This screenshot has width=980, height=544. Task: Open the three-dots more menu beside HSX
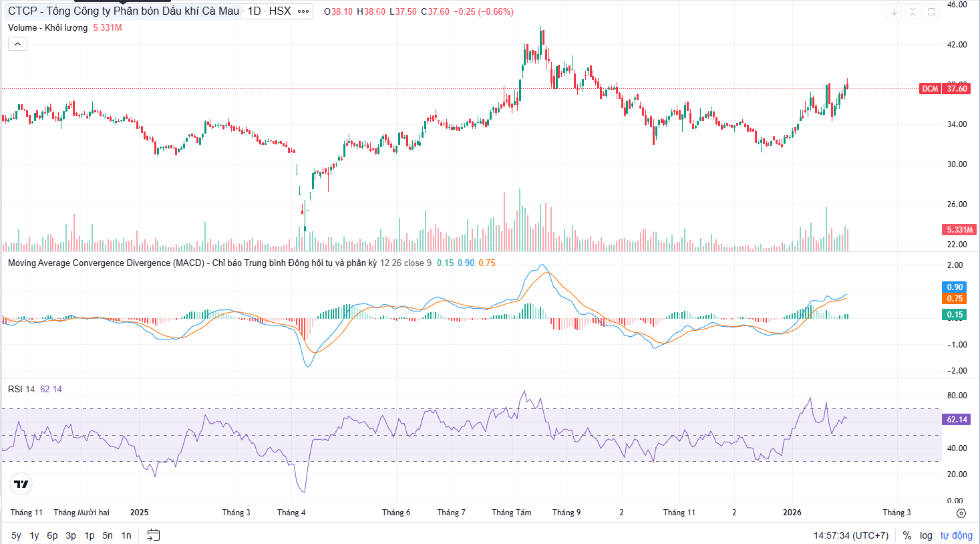pos(303,11)
